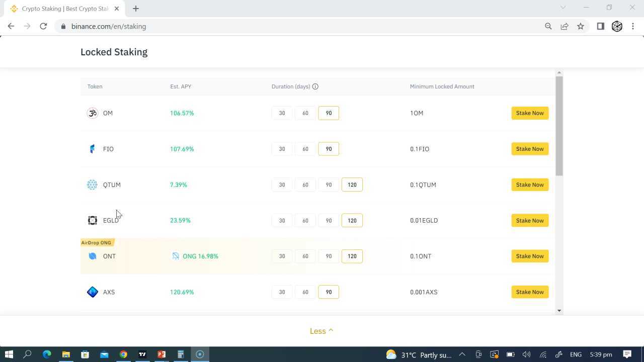Select 60 days duration for AXS
Screen dimensions: 644x362
305,292
